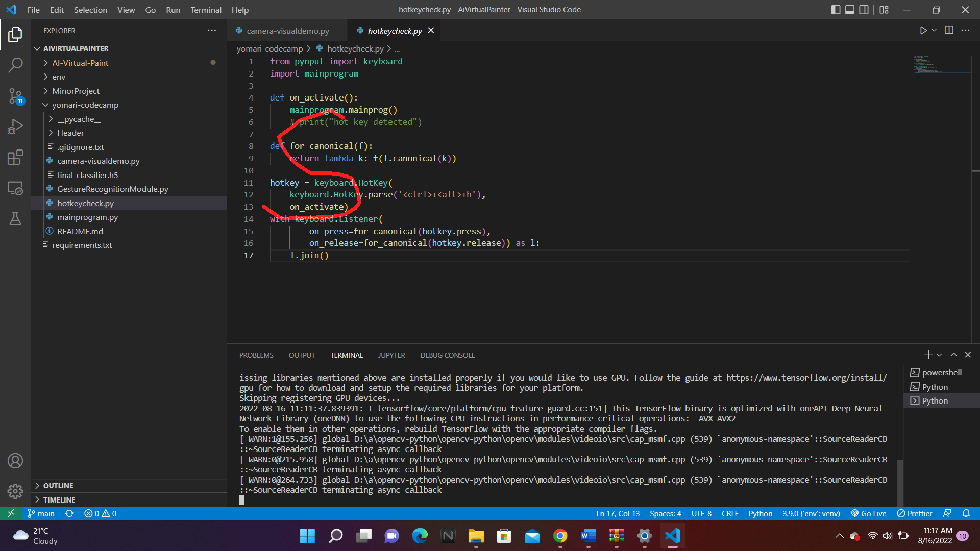The height and width of the screenshot is (551, 980).
Task: Select the powershell terminal instance
Action: click(x=942, y=373)
